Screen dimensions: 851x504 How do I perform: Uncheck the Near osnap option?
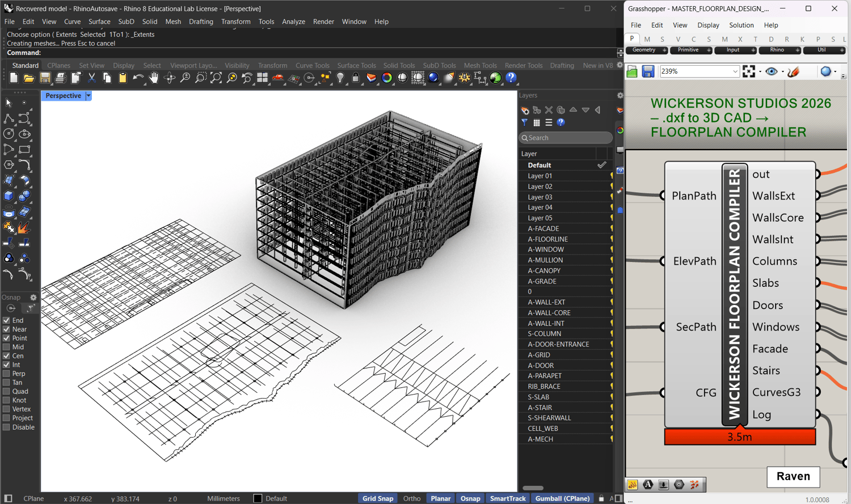click(6, 329)
